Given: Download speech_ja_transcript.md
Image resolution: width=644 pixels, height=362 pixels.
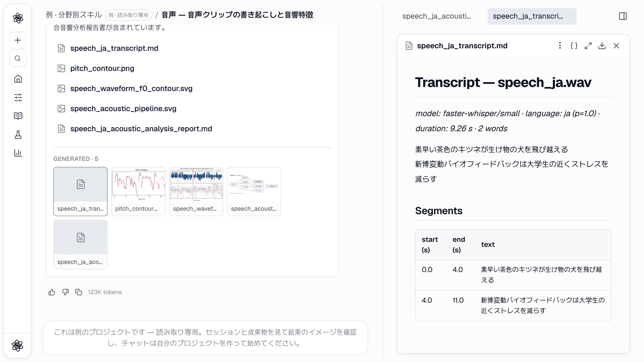Looking at the screenshot, I should [602, 46].
